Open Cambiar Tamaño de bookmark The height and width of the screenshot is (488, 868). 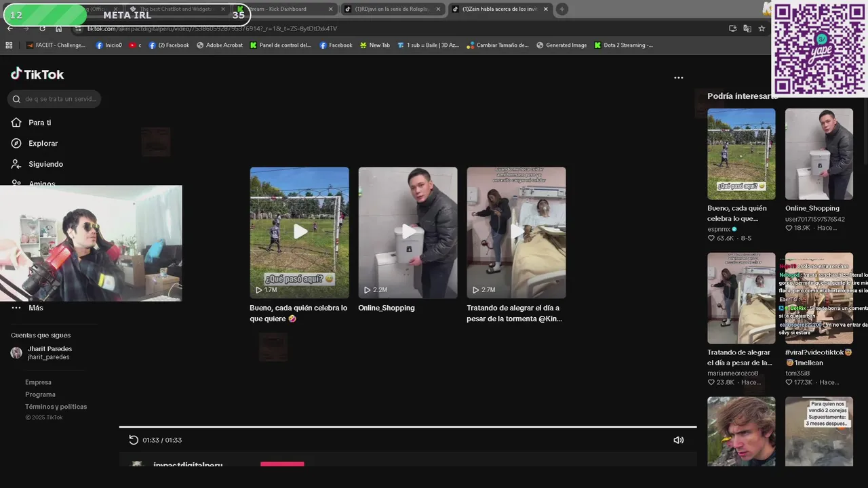pyautogui.click(x=497, y=45)
